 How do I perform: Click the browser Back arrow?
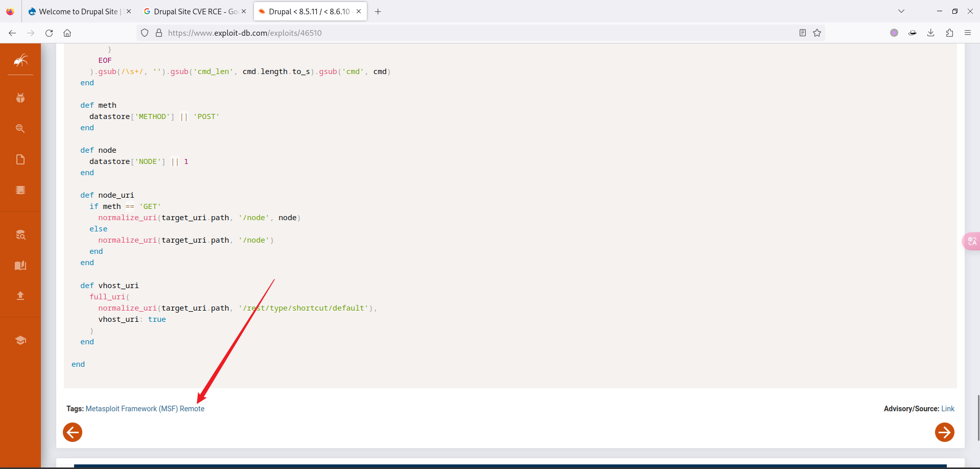[x=12, y=33]
